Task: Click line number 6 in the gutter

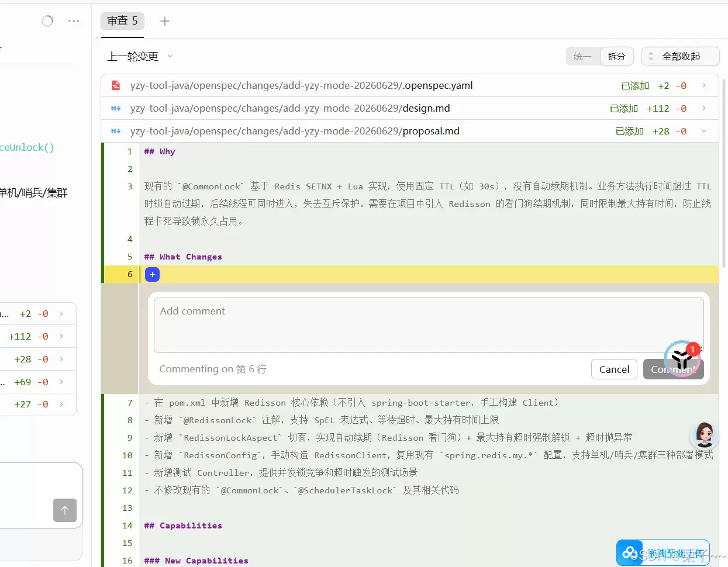Action: [x=130, y=274]
